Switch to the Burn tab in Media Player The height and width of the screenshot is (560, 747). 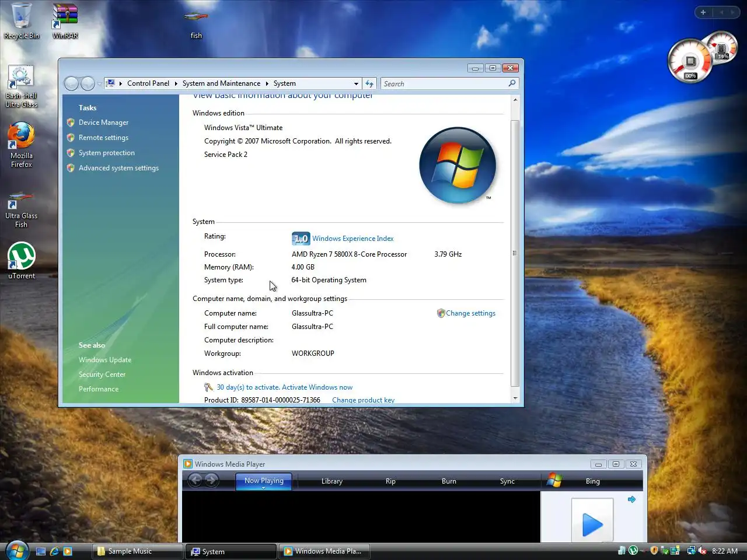pos(449,481)
